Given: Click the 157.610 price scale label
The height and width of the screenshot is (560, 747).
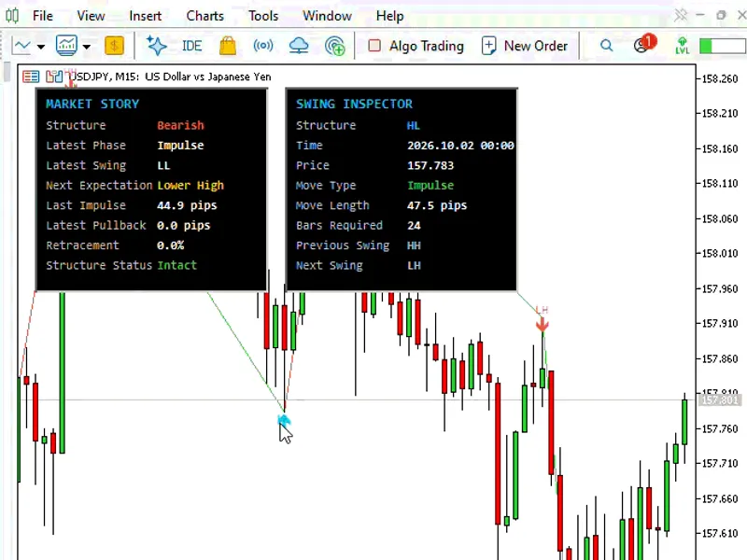Looking at the screenshot, I should (x=720, y=533).
